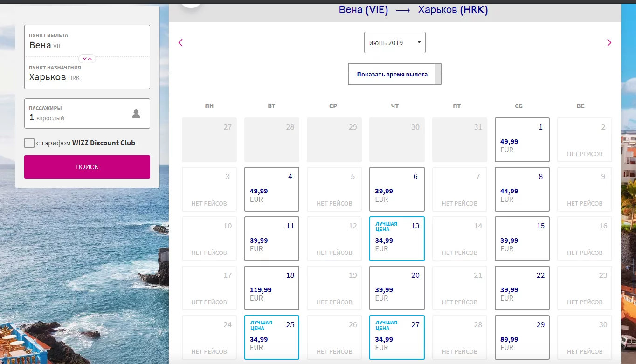Click the no-flights June 16 cell
This screenshot has width=636, height=364.
585,239
